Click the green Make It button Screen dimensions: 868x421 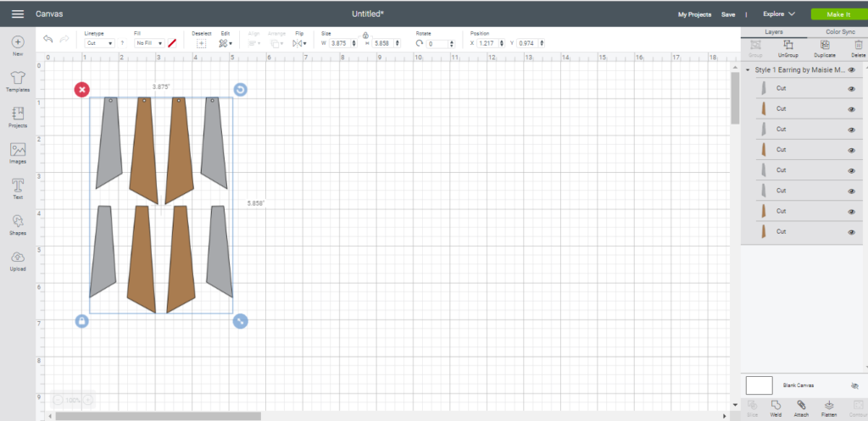pyautogui.click(x=834, y=14)
